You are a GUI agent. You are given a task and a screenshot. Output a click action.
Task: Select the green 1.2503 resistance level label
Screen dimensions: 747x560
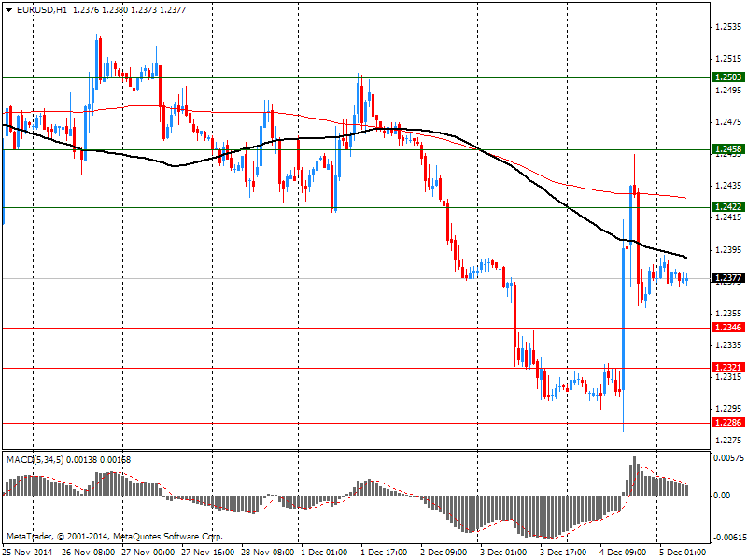[x=728, y=77]
